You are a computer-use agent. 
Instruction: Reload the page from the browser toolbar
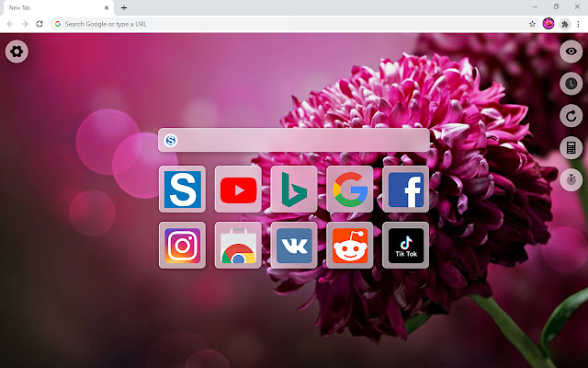coord(40,24)
